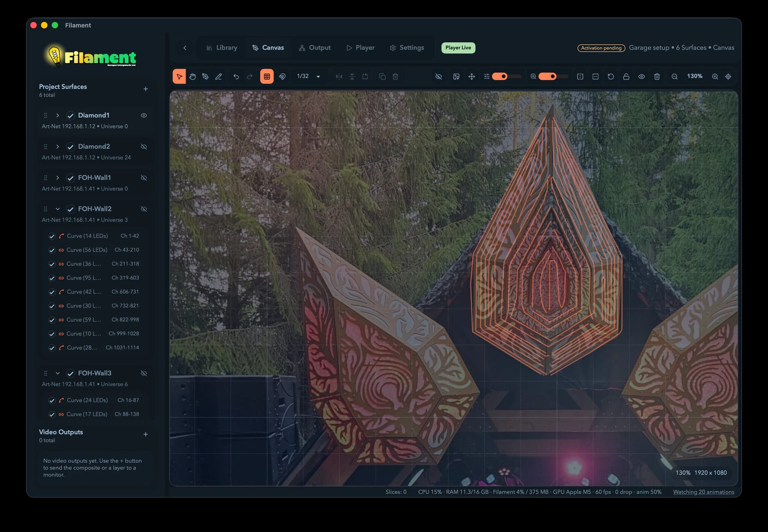
Task: Show Diamond2 using its hidden-eye icon
Action: (144, 146)
